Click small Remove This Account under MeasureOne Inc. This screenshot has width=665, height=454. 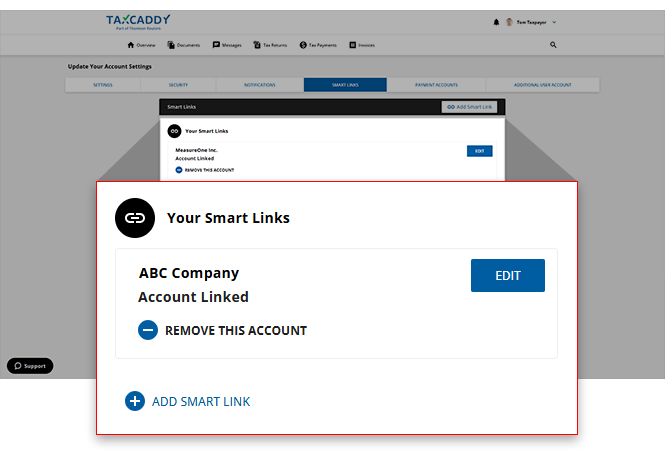click(x=205, y=170)
